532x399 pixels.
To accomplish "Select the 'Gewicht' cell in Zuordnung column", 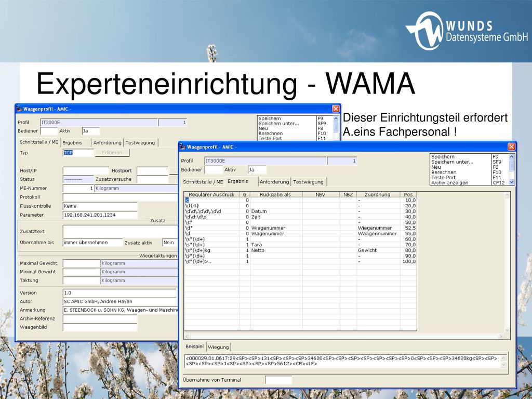I will [378, 250].
